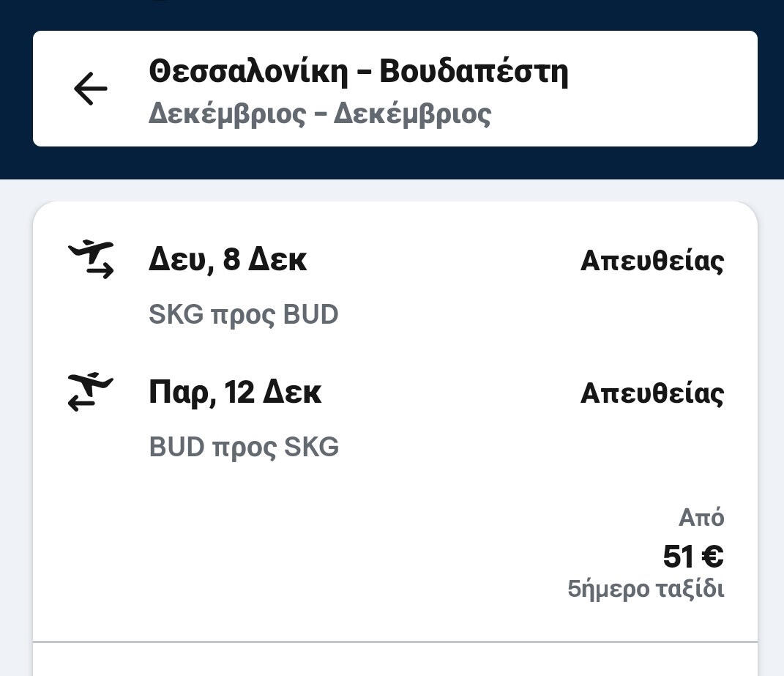784x676 pixels.
Task: Click the outbound flight airplane icon
Action: point(91,259)
